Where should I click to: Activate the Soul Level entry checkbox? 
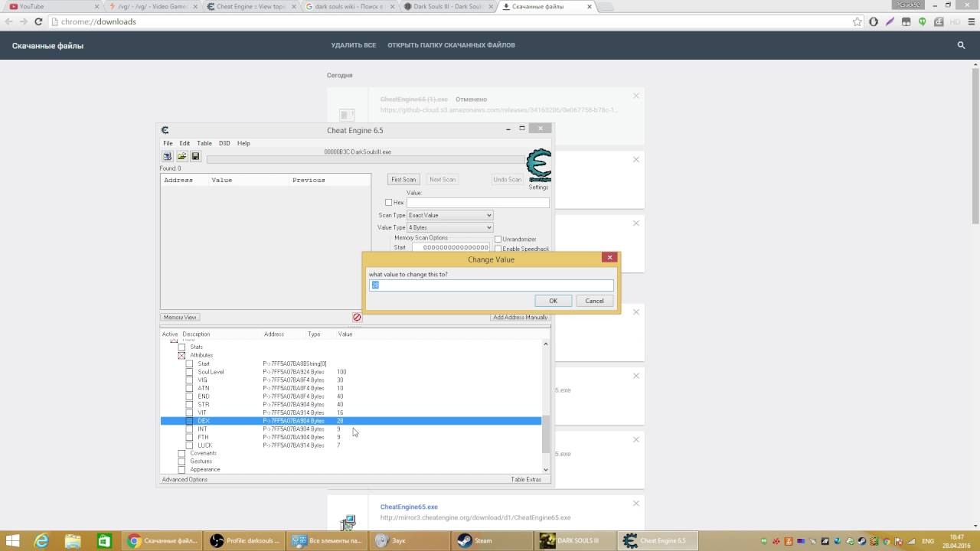coord(189,372)
